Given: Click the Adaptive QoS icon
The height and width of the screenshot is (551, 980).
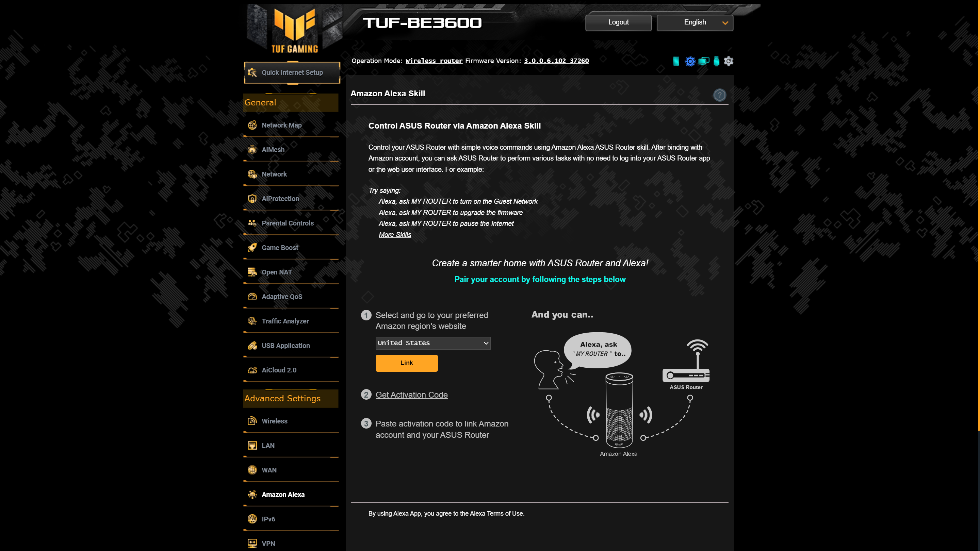Looking at the screenshot, I should click(x=252, y=296).
